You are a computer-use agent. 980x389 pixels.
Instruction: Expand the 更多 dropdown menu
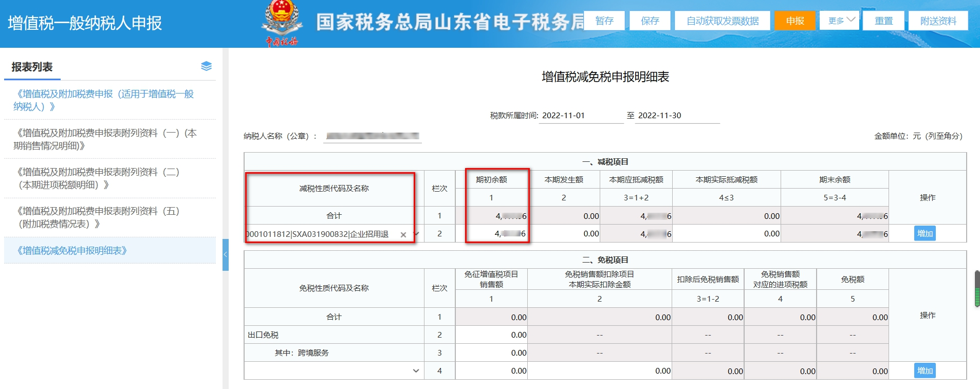[840, 21]
